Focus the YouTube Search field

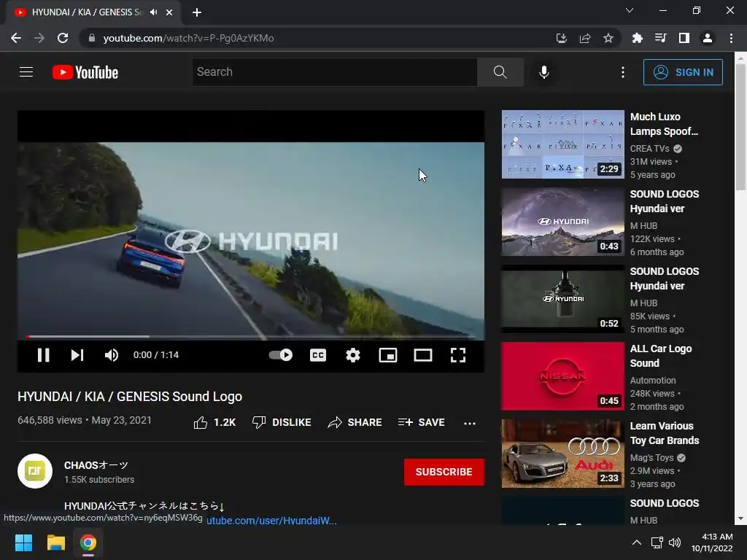[x=334, y=72]
